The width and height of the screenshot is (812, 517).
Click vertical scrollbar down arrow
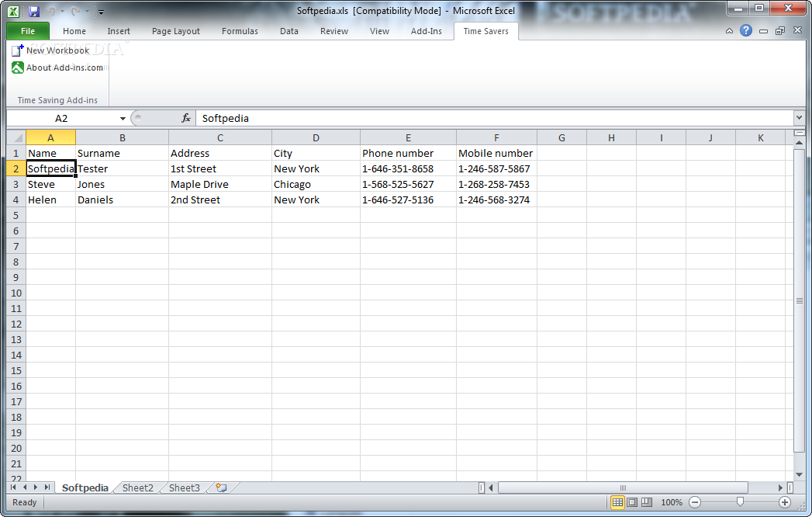tap(799, 474)
